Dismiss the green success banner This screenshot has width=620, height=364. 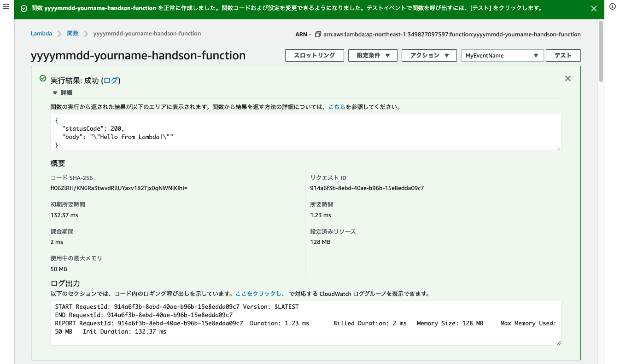coord(594,8)
